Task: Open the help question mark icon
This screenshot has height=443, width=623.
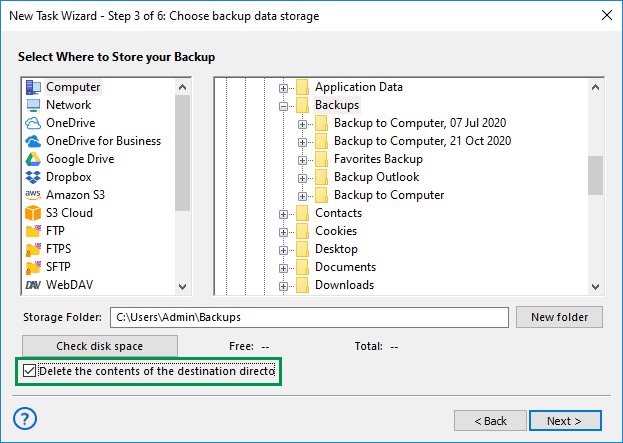Action: pyautogui.click(x=26, y=418)
